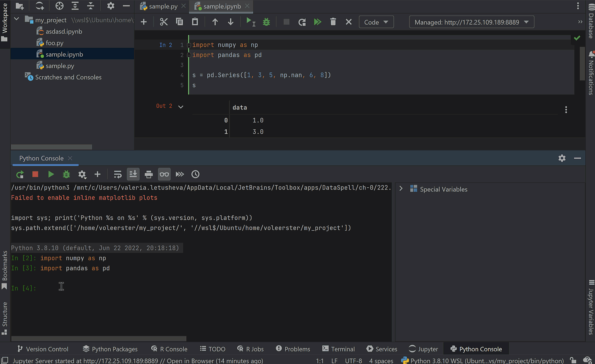Cut the selected cell with the scissors icon
This screenshot has height=364, width=595.
(x=163, y=22)
